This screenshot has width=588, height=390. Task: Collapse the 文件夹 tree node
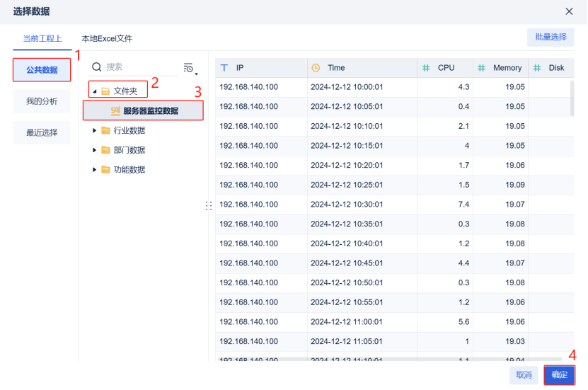(x=95, y=91)
